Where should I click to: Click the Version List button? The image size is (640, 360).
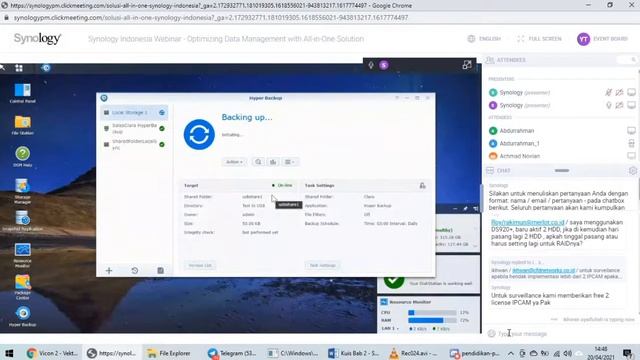pos(200,265)
